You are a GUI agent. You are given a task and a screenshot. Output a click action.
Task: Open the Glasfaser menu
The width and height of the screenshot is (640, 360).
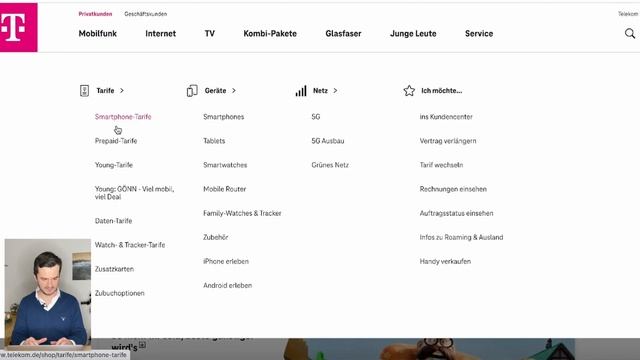(x=343, y=33)
